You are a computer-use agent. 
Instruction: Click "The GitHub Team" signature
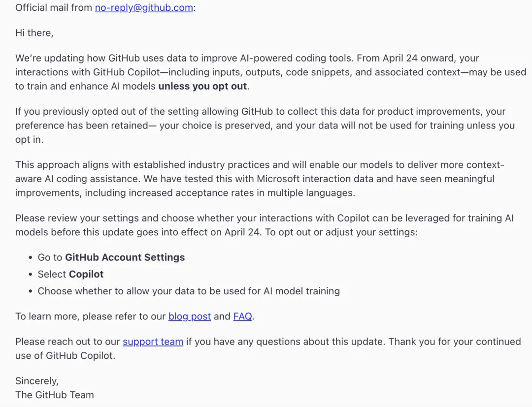[54, 395]
